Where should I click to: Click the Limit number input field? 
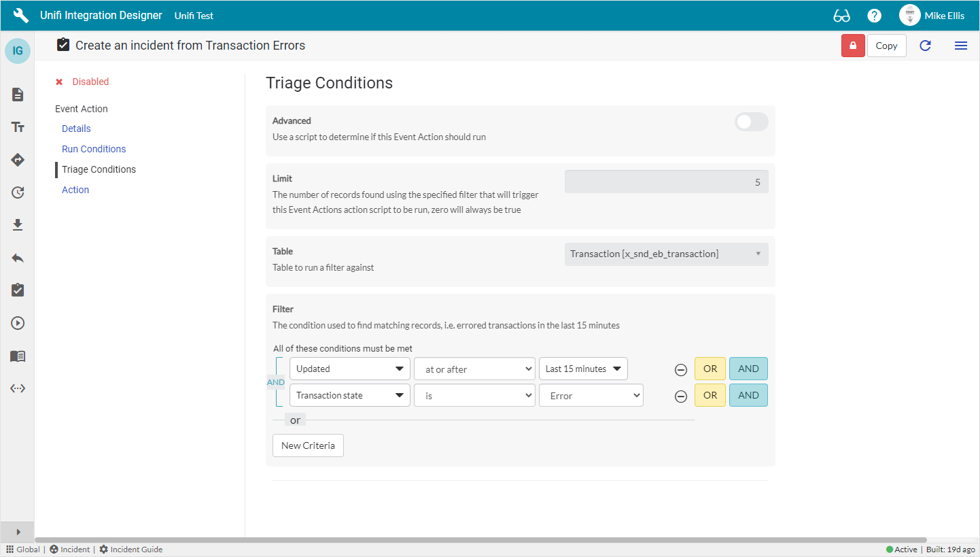666,182
